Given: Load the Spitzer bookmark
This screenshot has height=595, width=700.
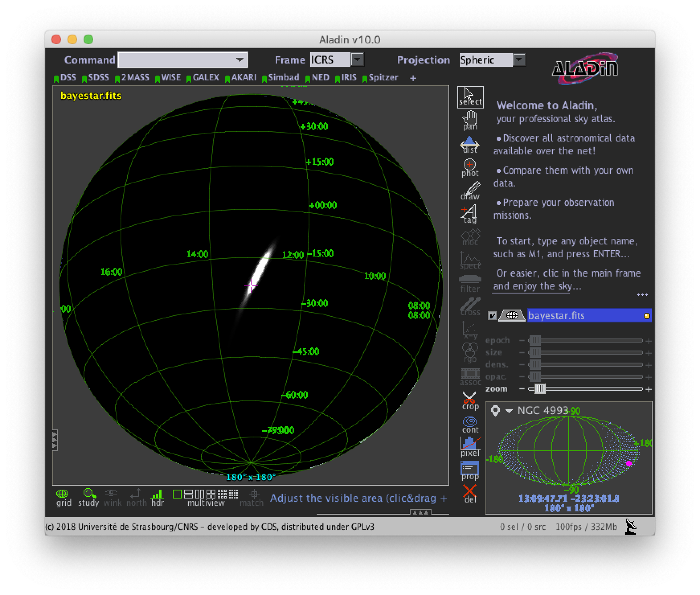Looking at the screenshot, I should [380, 78].
